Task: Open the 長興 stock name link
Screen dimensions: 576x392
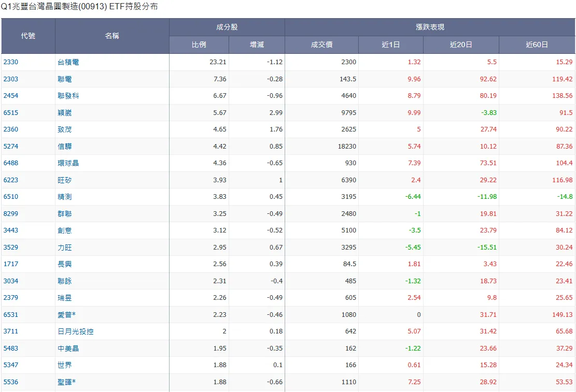Action: tap(65, 264)
